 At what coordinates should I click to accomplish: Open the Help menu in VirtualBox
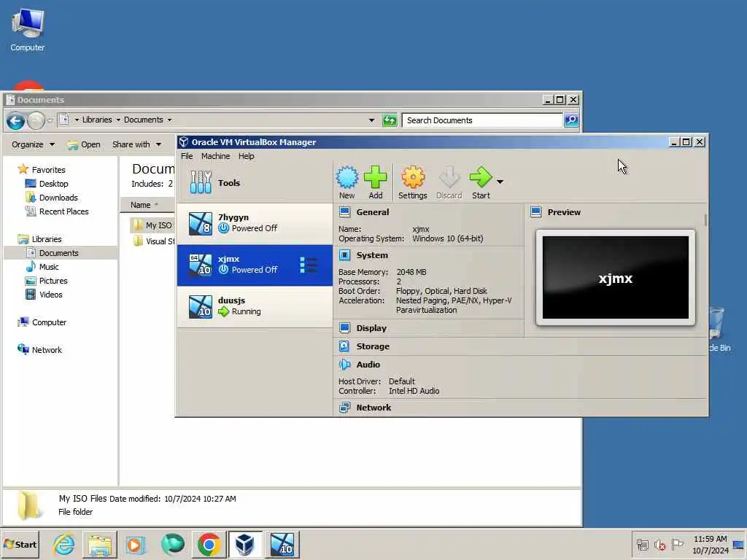point(247,156)
